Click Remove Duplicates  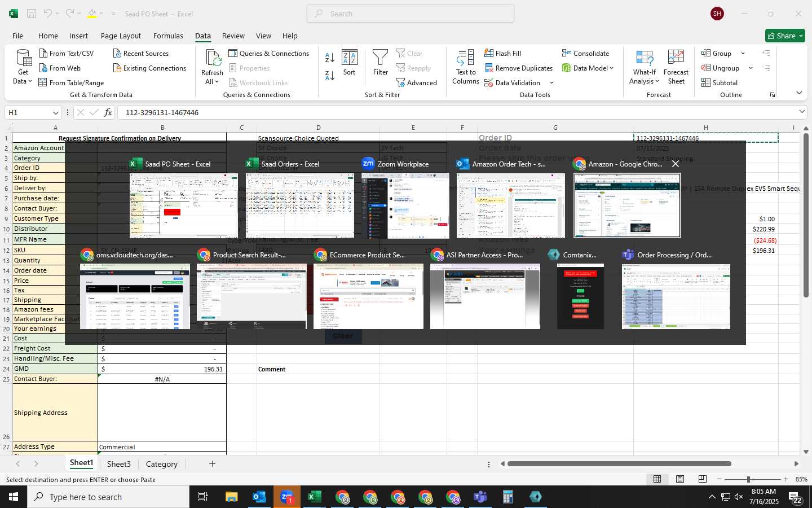point(518,68)
